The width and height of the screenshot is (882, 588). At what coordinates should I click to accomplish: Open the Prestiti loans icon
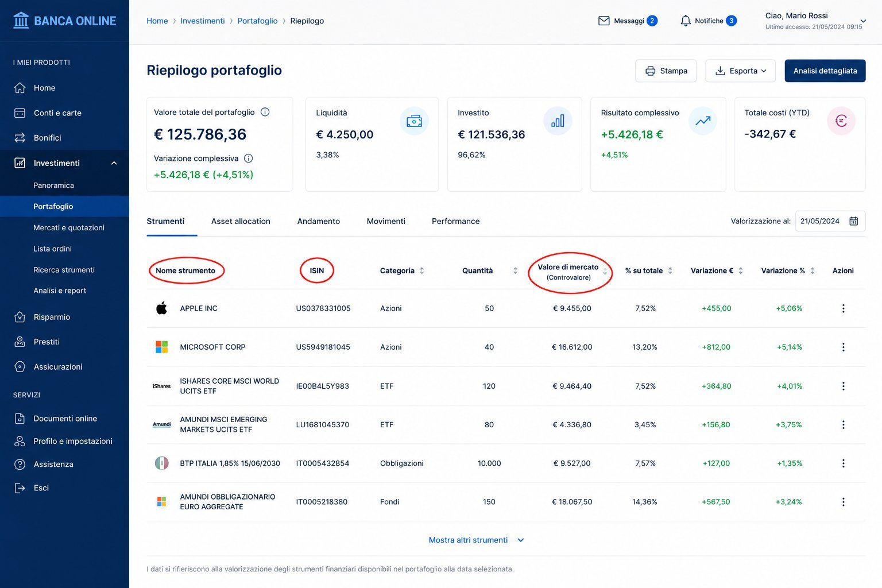point(20,342)
